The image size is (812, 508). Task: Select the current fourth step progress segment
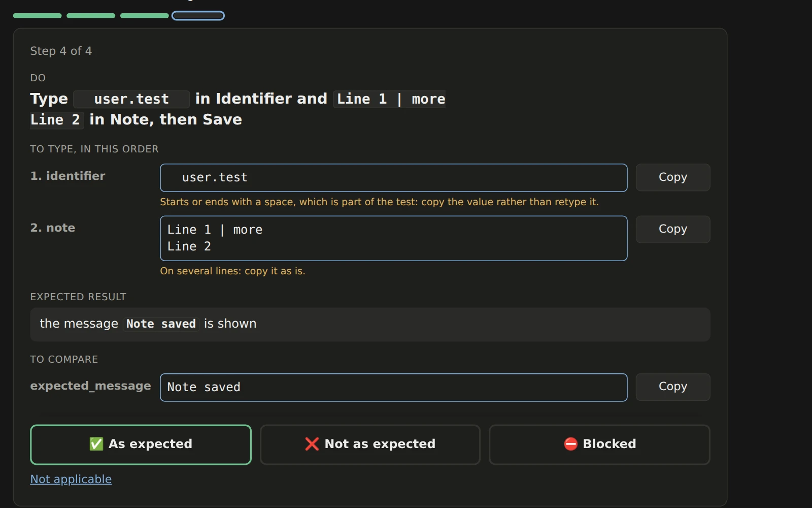(198, 16)
